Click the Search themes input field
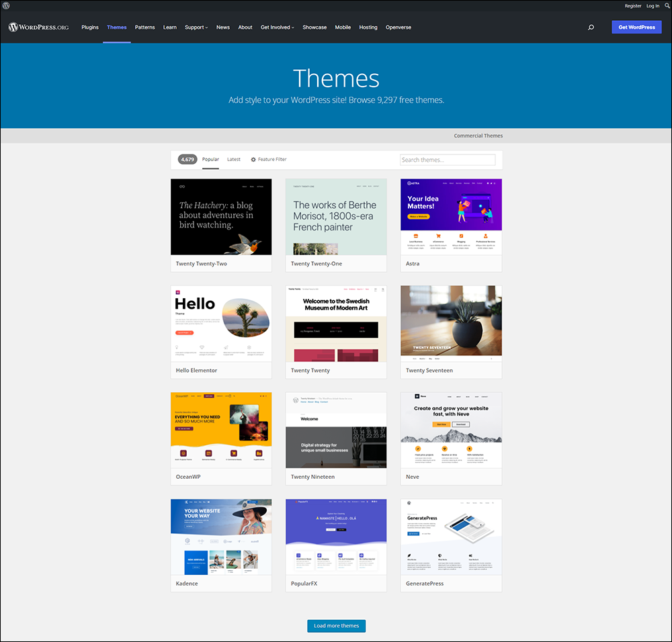The height and width of the screenshot is (642, 672). (x=448, y=160)
